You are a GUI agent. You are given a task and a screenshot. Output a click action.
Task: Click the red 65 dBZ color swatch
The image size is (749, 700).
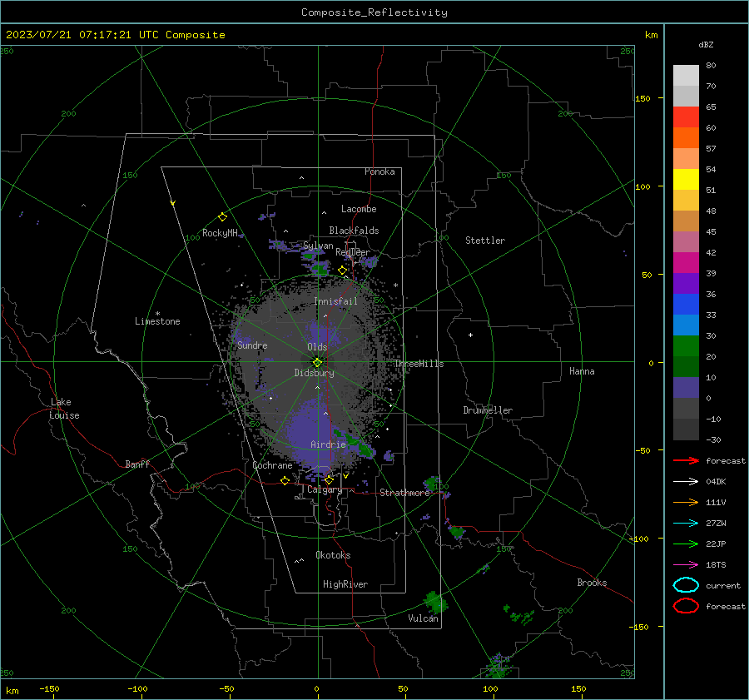pos(686,117)
